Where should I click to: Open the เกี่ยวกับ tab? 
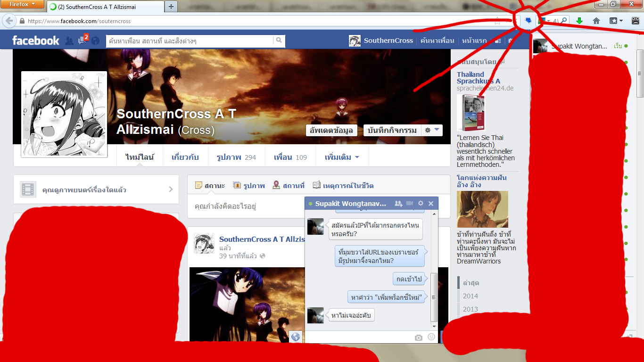tap(185, 157)
